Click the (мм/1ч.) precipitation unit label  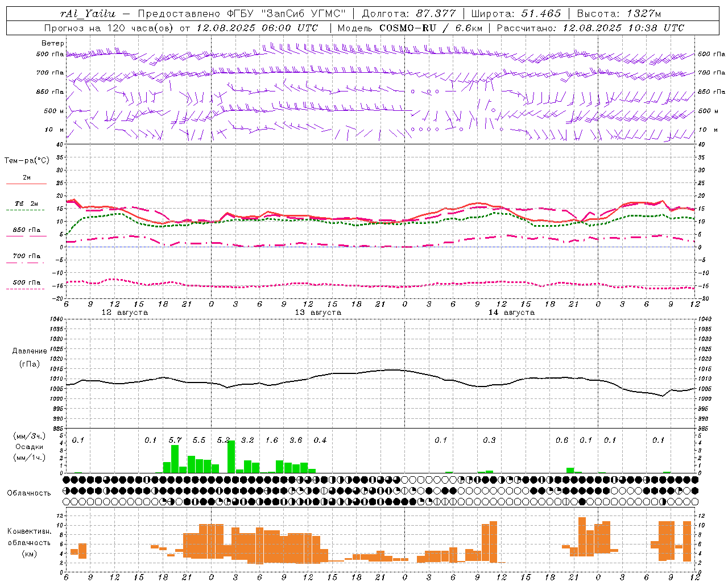pos(28,458)
